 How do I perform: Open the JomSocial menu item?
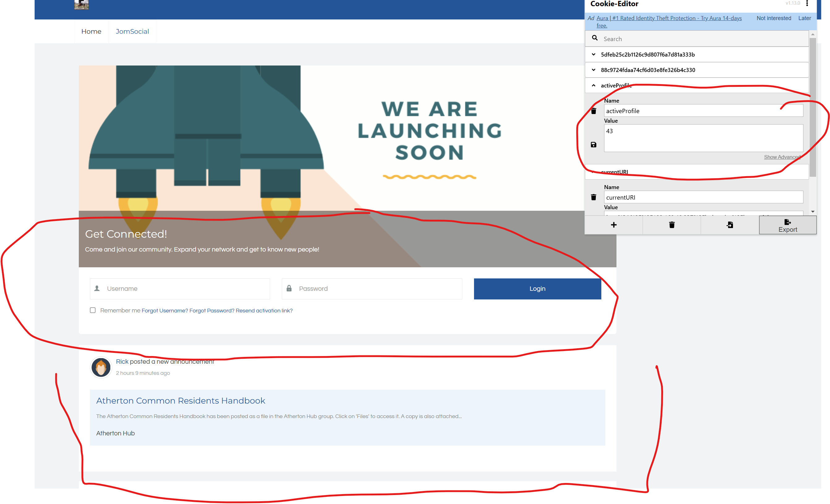(x=132, y=31)
